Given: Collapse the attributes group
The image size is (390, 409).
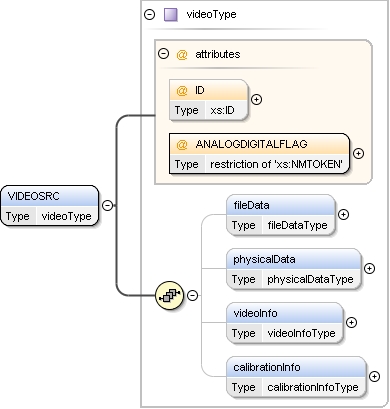Looking at the screenshot, I should click(x=163, y=54).
